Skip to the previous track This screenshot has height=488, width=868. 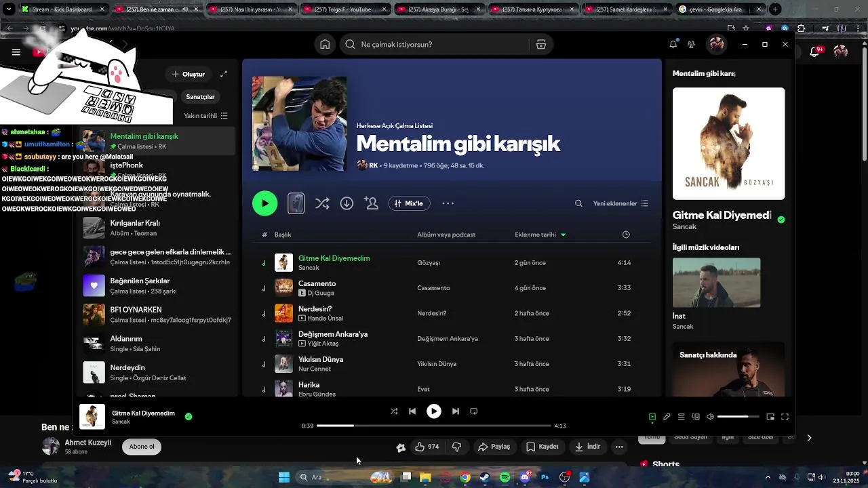(412, 411)
